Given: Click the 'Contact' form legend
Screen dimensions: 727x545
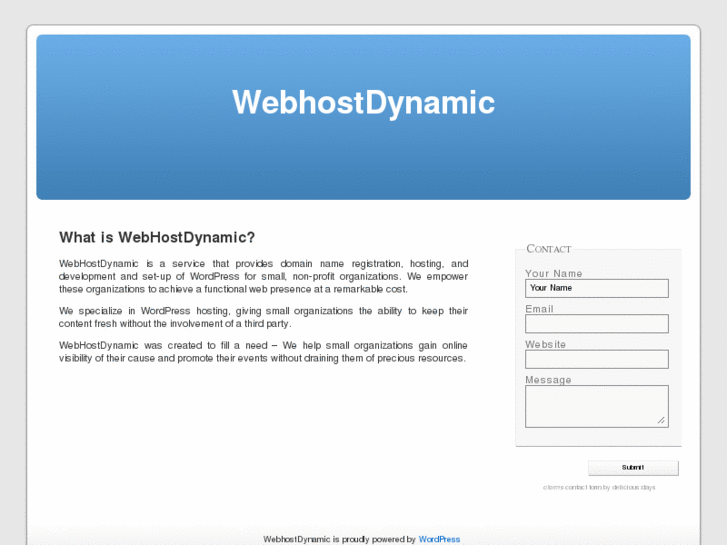Looking at the screenshot, I should (x=548, y=249).
